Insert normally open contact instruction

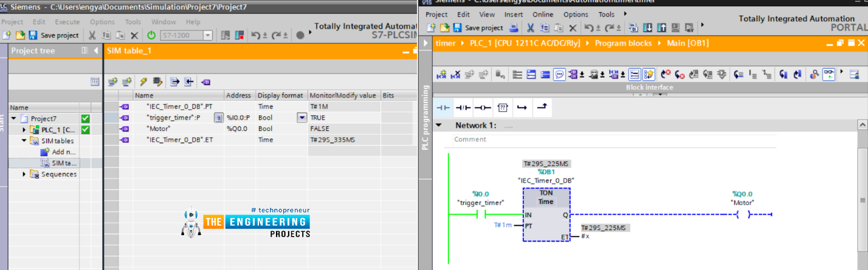pyautogui.click(x=444, y=107)
